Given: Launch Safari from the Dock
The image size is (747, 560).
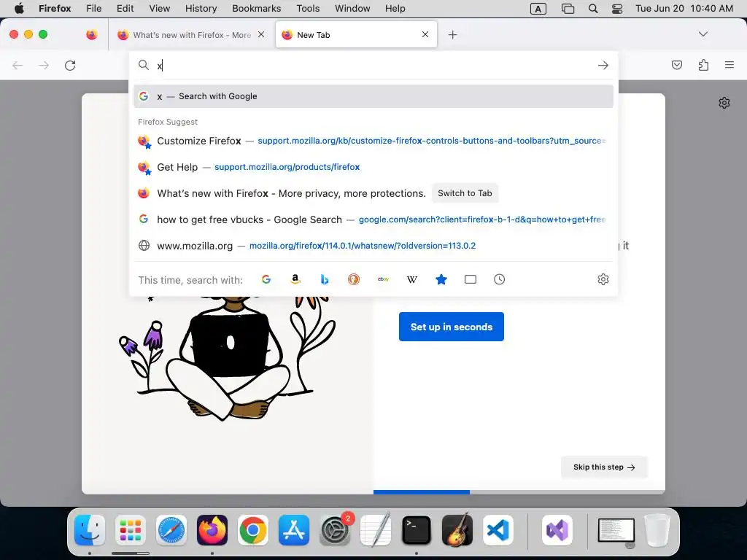Looking at the screenshot, I should coord(171,530).
